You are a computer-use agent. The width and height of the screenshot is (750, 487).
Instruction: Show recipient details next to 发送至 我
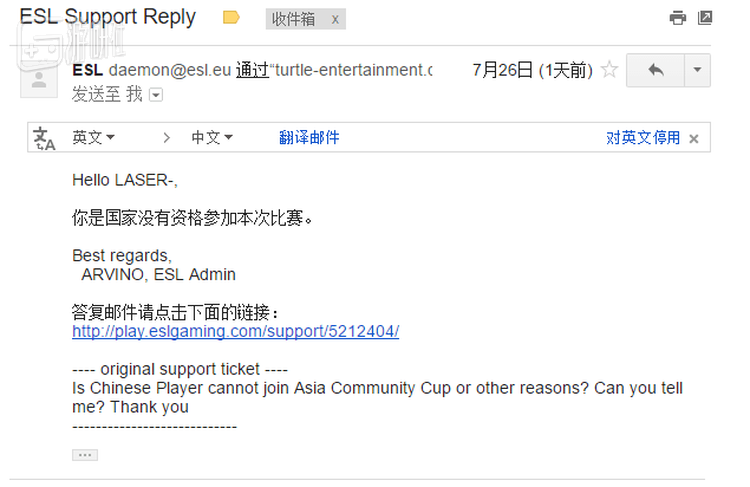coord(156,95)
